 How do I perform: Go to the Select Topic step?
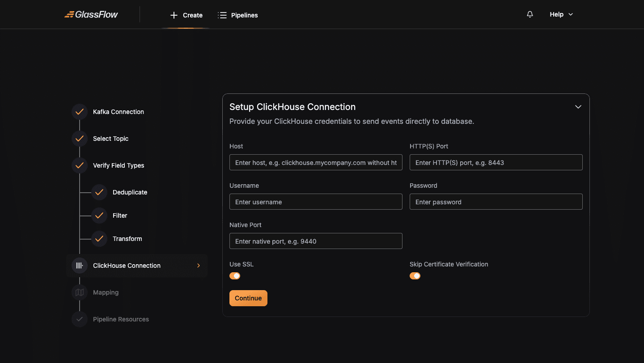(x=111, y=139)
